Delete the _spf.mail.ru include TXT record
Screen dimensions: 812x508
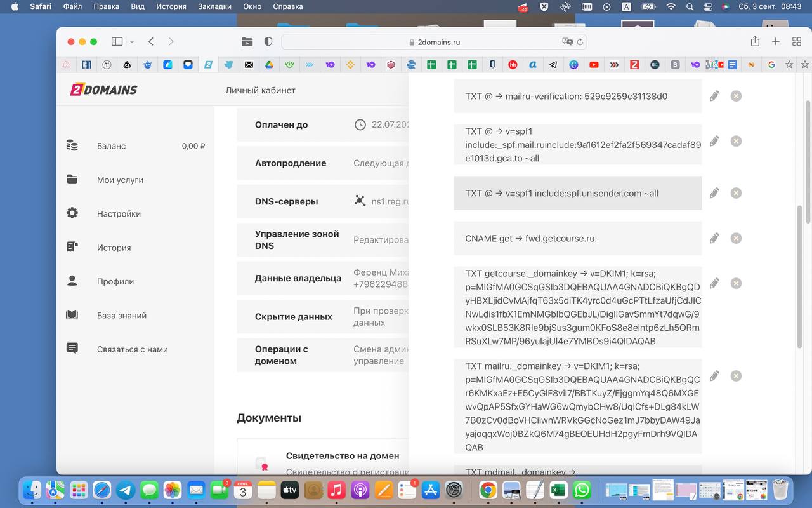point(736,141)
